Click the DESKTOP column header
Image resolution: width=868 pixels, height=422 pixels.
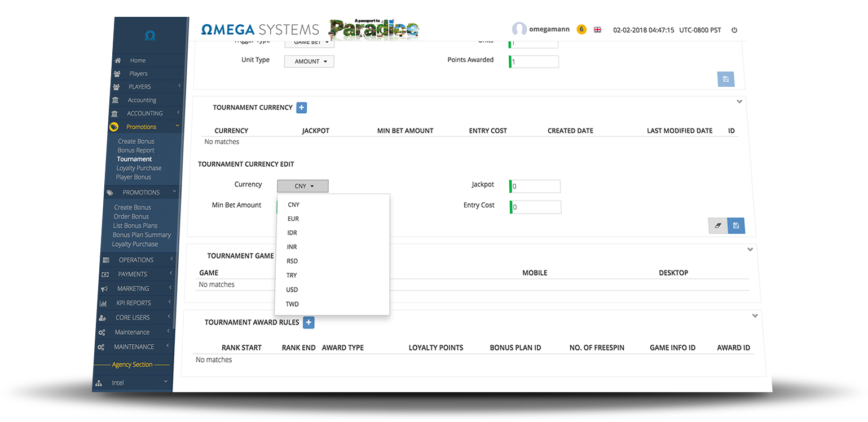(673, 273)
